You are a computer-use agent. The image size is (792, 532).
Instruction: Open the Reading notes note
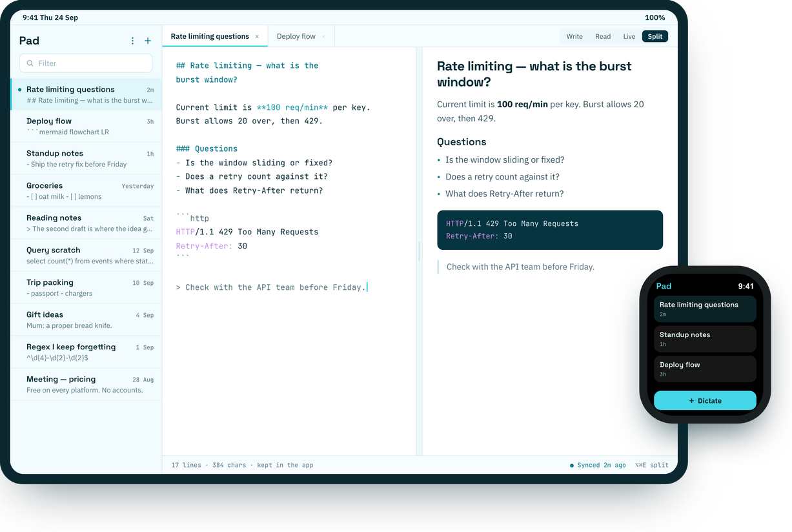86,223
